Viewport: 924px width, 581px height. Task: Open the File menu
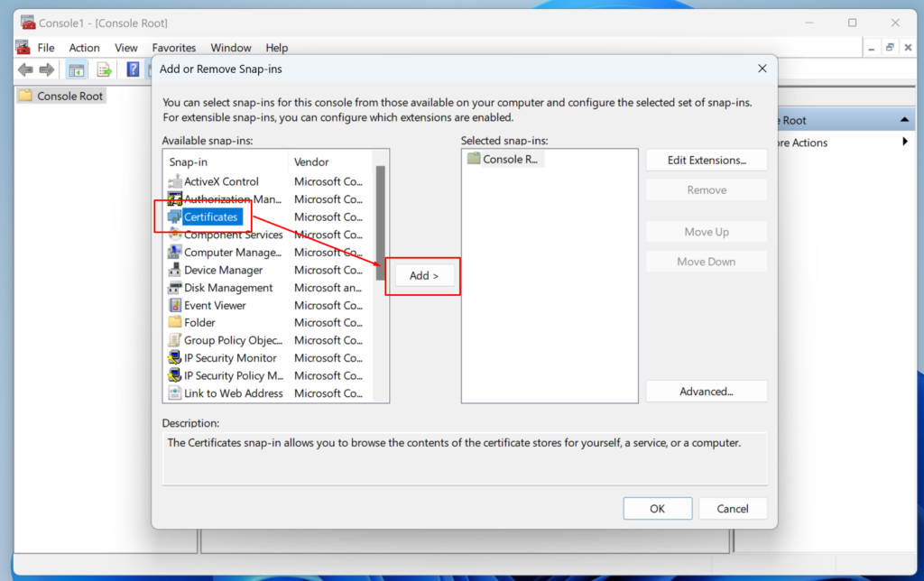46,48
